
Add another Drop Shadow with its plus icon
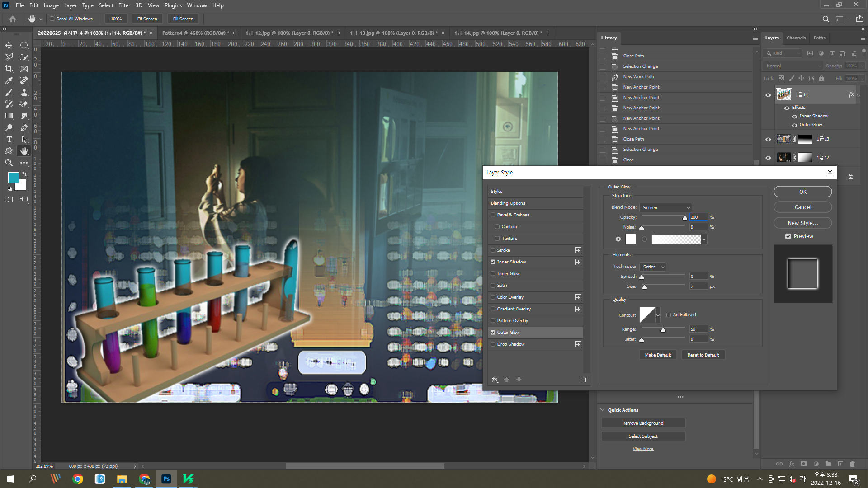pyautogui.click(x=578, y=344)
